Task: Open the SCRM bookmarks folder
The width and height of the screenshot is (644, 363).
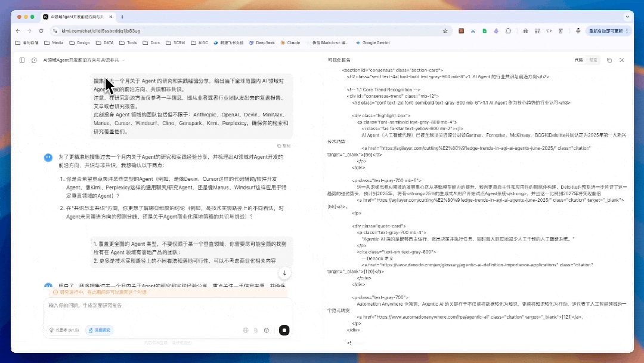Action: 175,43
